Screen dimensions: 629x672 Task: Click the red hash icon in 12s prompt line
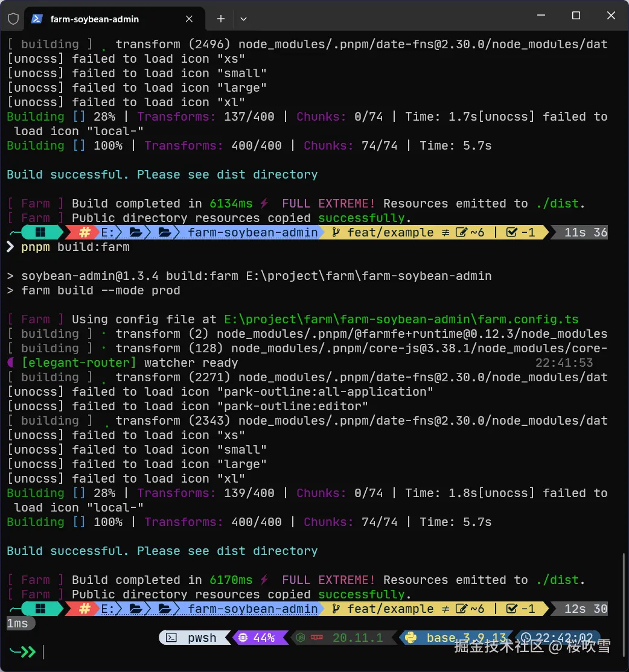tap(85, 609)
